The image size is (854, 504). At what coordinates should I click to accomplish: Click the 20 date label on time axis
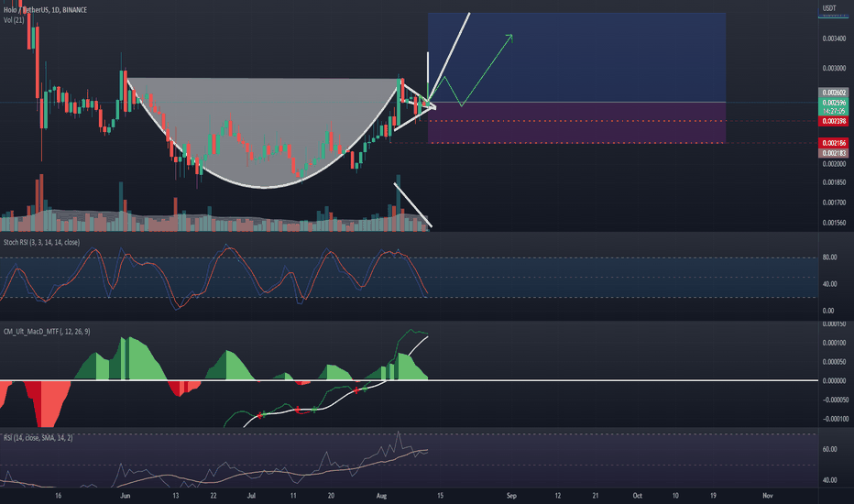tap(331, 496)
